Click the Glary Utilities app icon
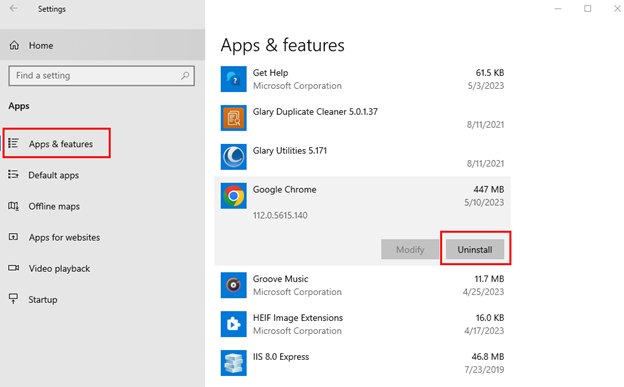Image resolution: width=624 pixels, height=387 pixels. [x=234, y=157]
